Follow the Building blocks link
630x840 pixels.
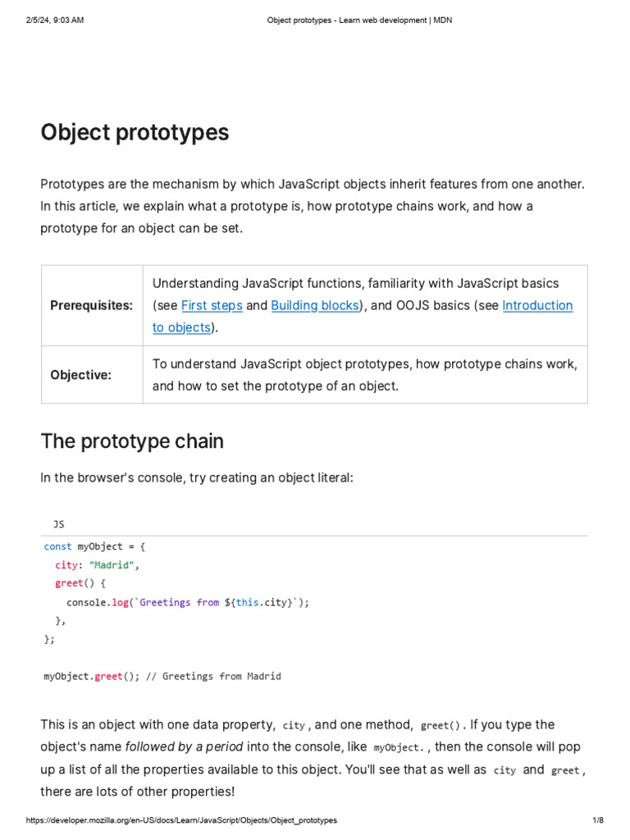coord(315,305)
